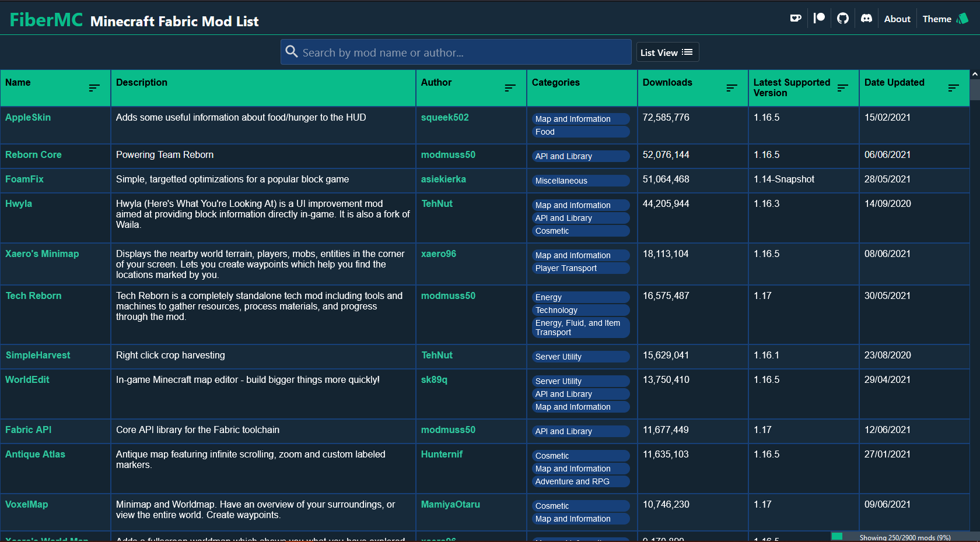View author asiekierka's profile

coord(443,179)
